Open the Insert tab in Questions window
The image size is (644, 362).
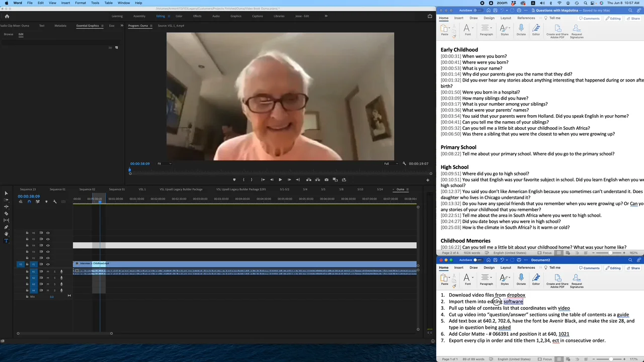pos(458,18)
